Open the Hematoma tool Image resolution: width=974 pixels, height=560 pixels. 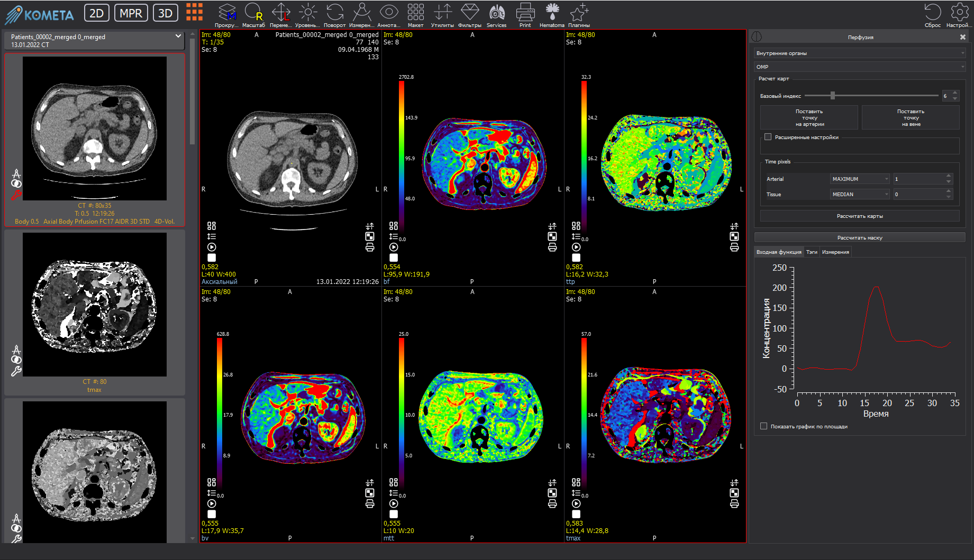point(552,15)
